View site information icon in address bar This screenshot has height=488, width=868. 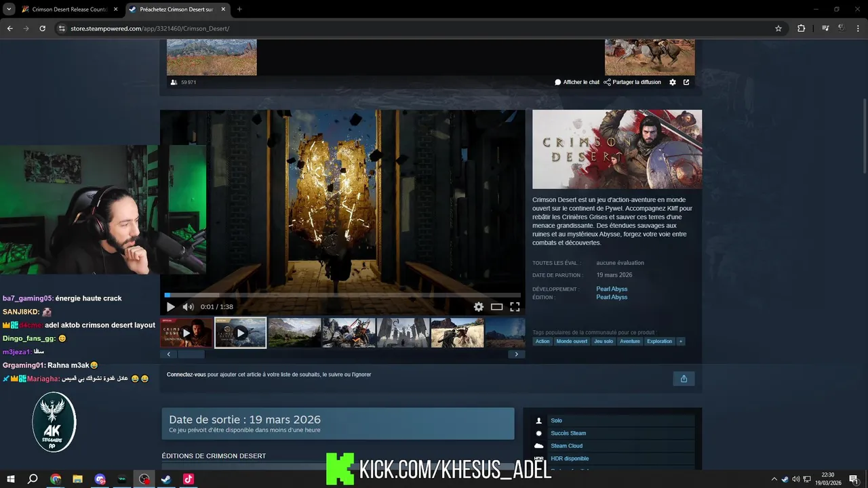pyautogui.click(x=62, y=28)
